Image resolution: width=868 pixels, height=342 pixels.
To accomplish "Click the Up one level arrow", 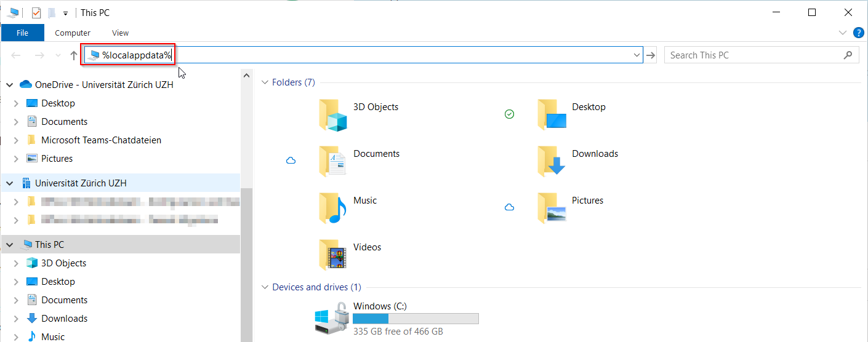I will coord(74,55).
